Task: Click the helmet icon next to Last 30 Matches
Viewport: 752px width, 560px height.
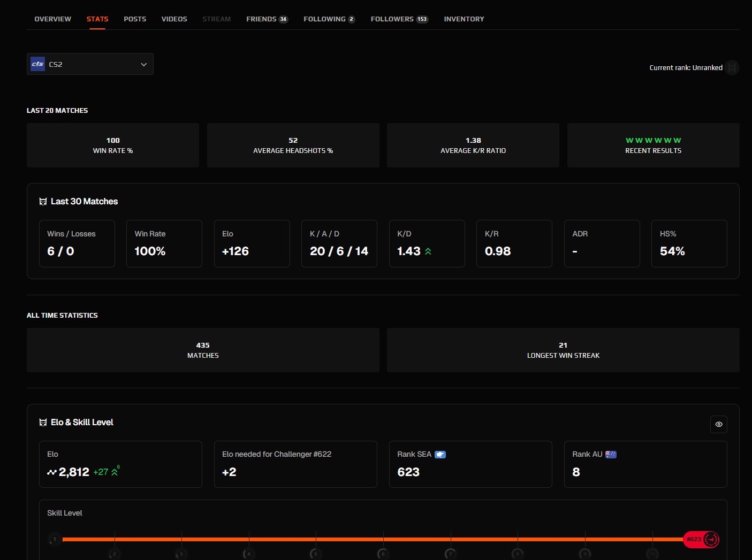Action: pyautogui.click(x=43, y=201)
